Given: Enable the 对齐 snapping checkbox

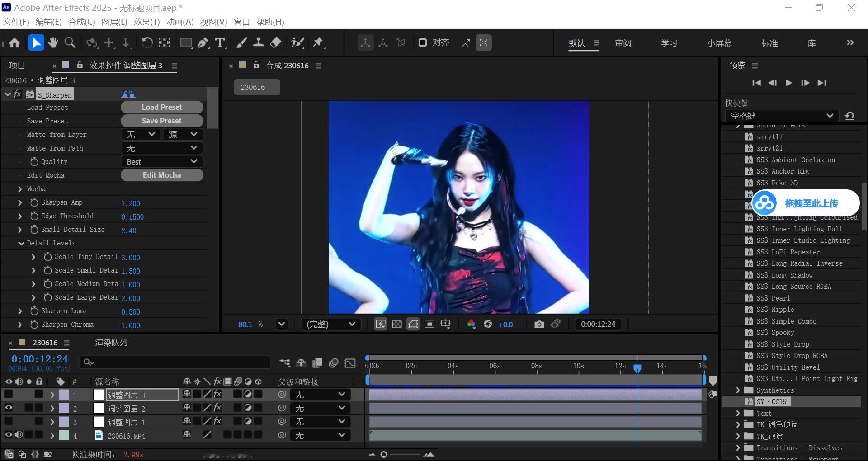Looking at the screenshot, I should click(x=423, y=42).
